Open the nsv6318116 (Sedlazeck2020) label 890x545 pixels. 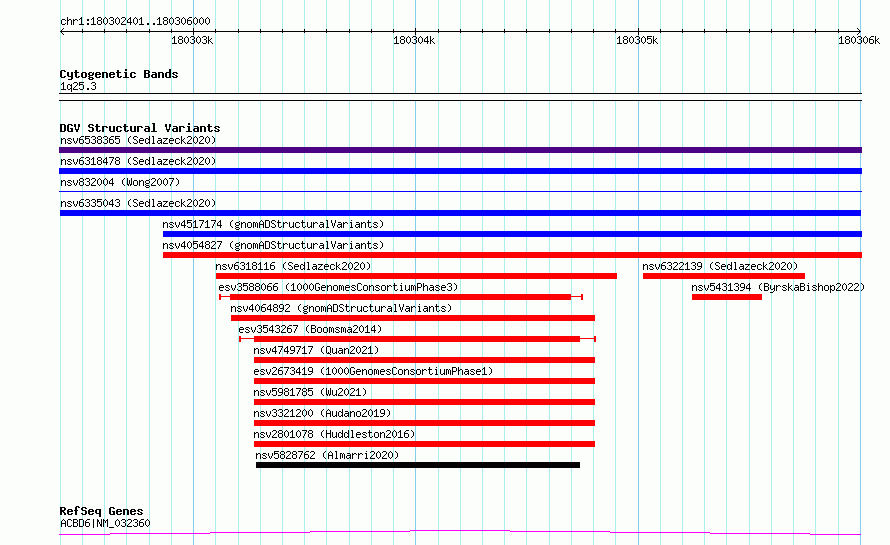pyautogui.click(x=293, y=266)
